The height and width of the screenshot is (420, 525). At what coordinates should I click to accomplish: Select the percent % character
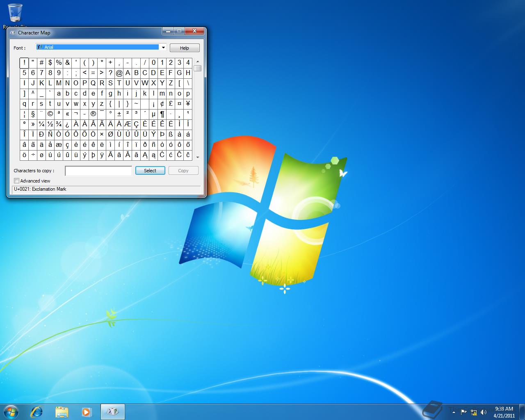(x=59, y=63)
